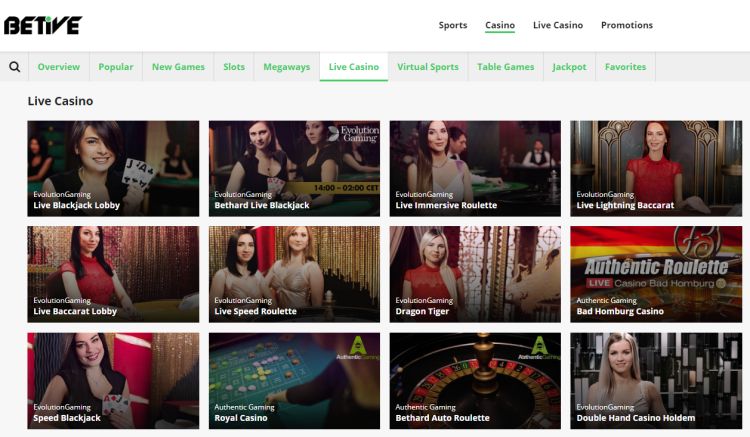Switch to the Popular tab

pos(116,67)
